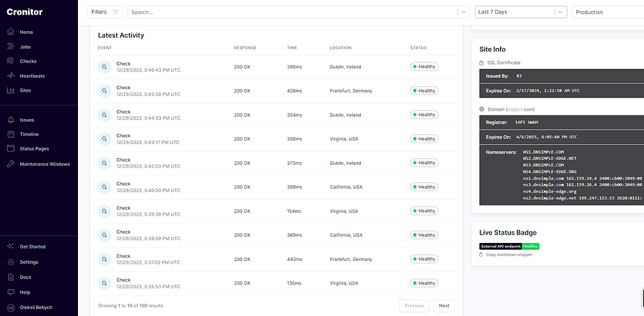Inspect the 5:45:38 PM check magnifier icon
The width and height of the screenshot is (644, 316).
pos(104,90)
